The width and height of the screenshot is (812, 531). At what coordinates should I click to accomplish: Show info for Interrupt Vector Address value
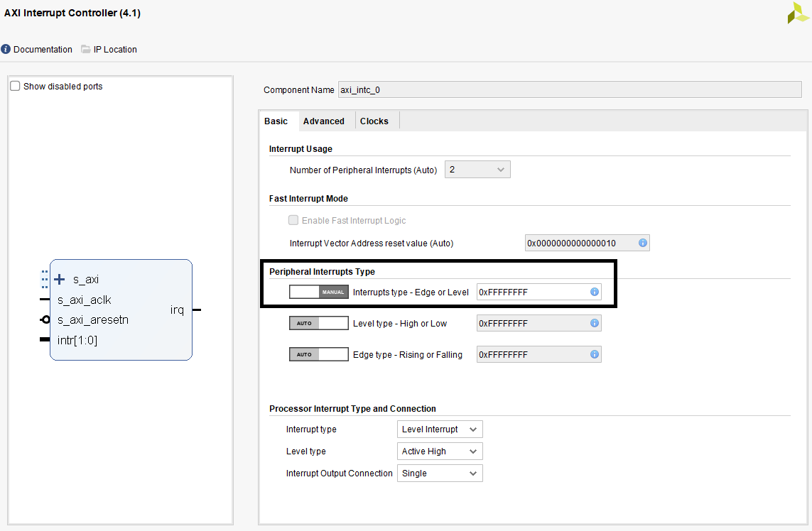point(643,243)
